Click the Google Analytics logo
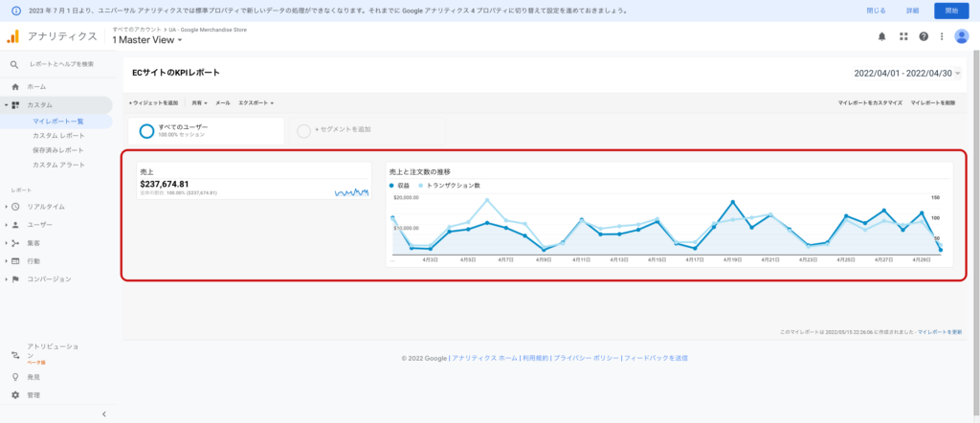The width and height of the screenshot is (980, 423). point(13,36)
